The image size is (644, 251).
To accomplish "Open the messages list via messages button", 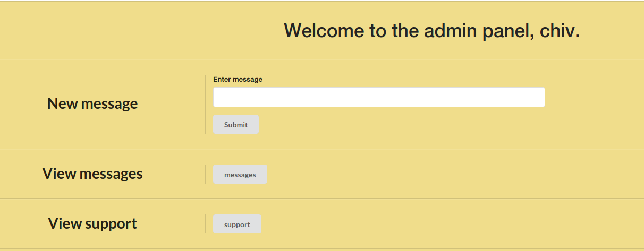I will tap(240, 174).
